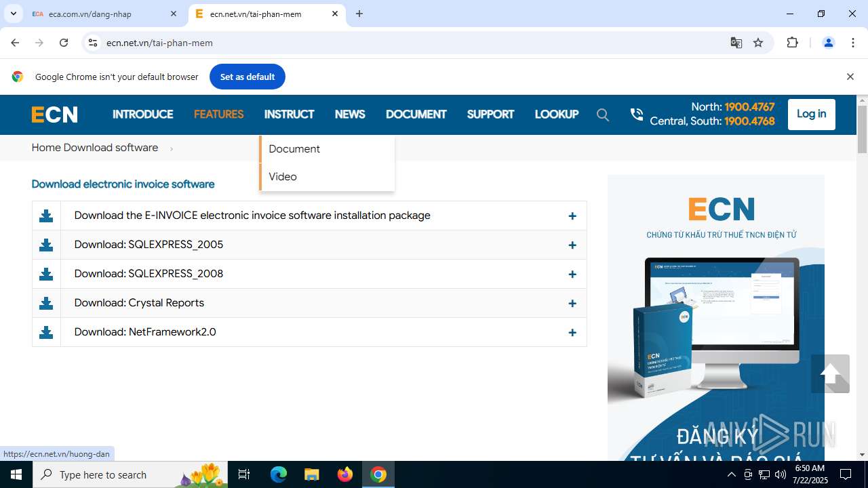The height and width of the screenshot is (488, 868).
Task: Expand the SQLEXPRESS_2005 row plus
Action: coord(572,245)
